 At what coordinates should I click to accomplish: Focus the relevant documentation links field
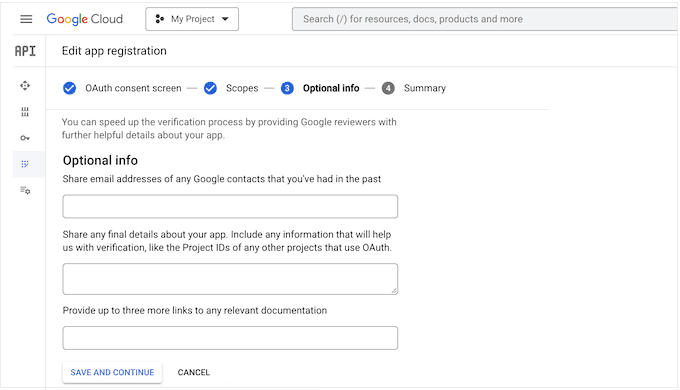tap(230, 338)
